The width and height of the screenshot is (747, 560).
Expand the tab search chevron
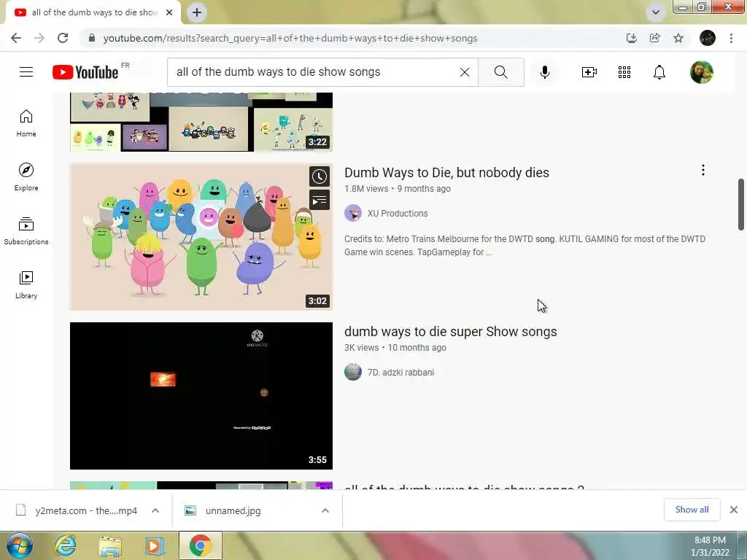coord(656,12)
